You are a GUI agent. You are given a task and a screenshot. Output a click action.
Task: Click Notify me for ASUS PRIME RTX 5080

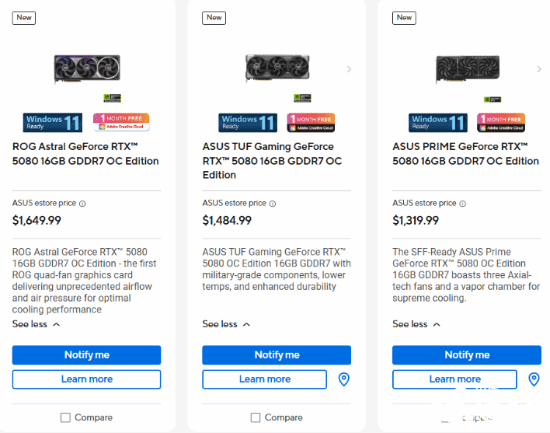click(467, 355)
